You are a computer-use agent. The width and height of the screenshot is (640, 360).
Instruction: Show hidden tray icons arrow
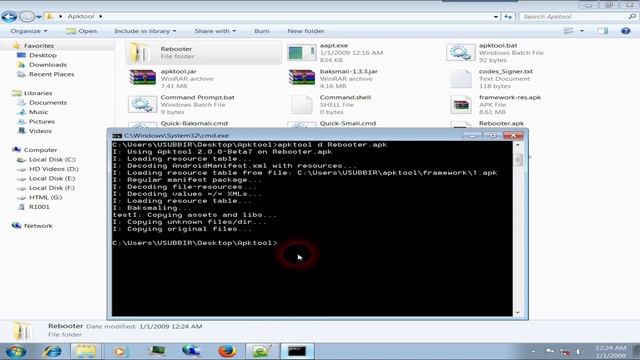533,351
